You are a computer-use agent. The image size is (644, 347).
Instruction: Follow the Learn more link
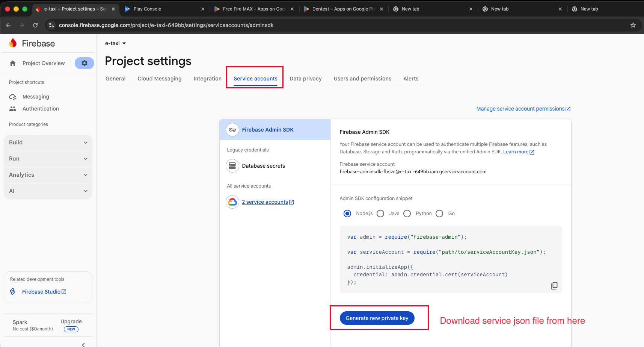point(519,152)
